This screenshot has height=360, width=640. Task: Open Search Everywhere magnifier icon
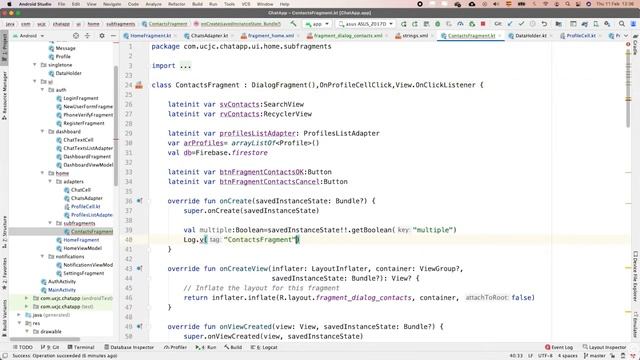(622, 24)
